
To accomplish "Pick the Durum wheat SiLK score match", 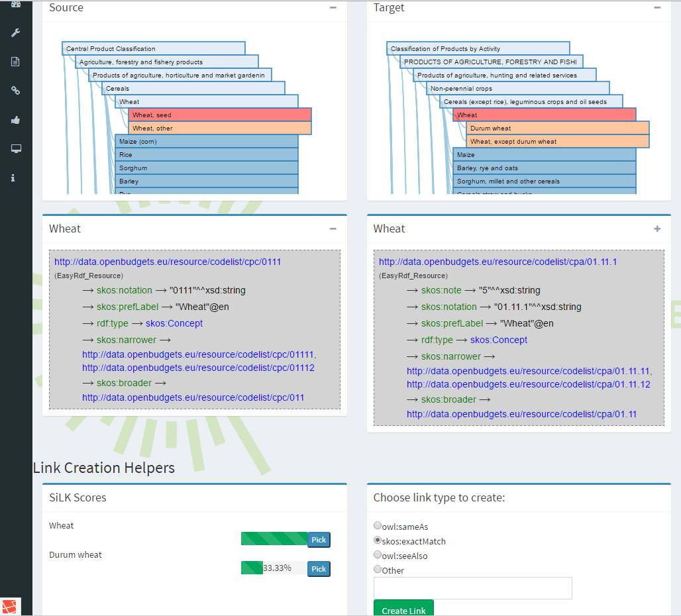I will point(319,569).
